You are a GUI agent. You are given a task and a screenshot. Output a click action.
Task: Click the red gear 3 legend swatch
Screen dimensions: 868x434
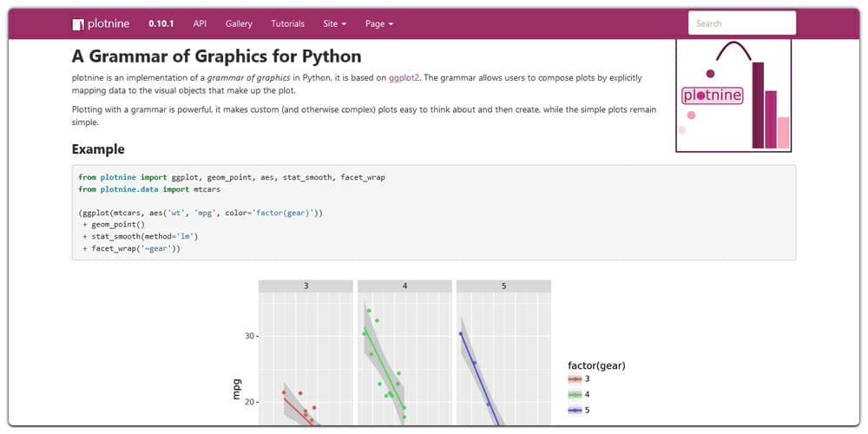coord(575,379)
